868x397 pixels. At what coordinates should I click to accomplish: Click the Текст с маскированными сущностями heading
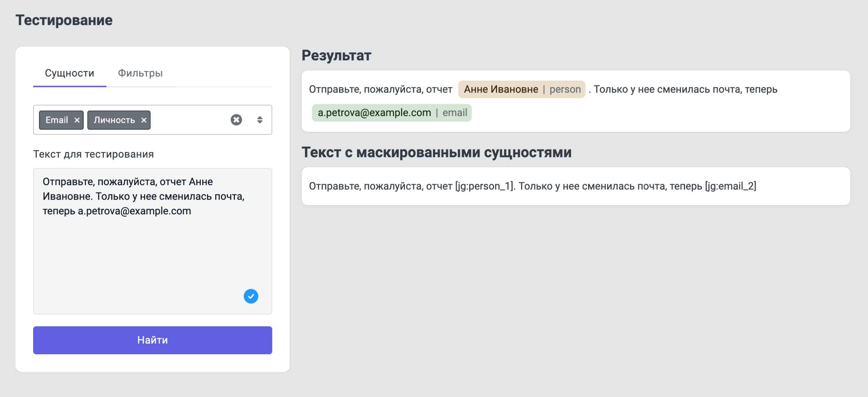click(x=436, y=152)
